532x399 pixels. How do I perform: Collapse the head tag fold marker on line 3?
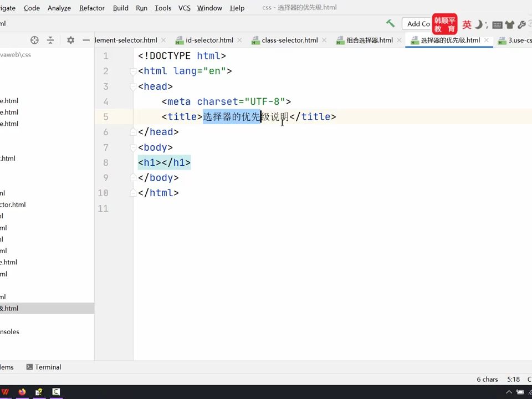(x=133, y=86)
